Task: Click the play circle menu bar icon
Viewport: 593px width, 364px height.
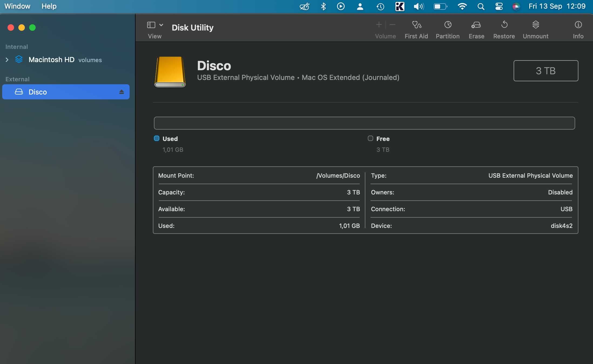Action: 341,6
